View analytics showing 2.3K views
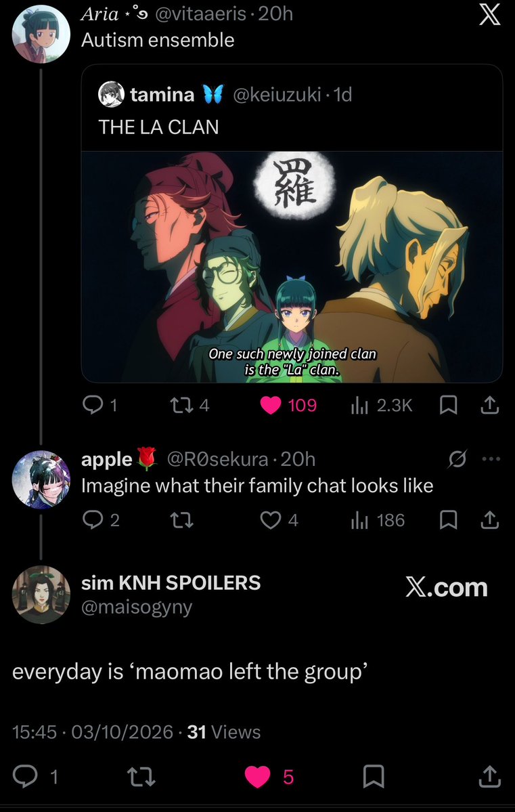515x812 pixels. tap(382, 405)
